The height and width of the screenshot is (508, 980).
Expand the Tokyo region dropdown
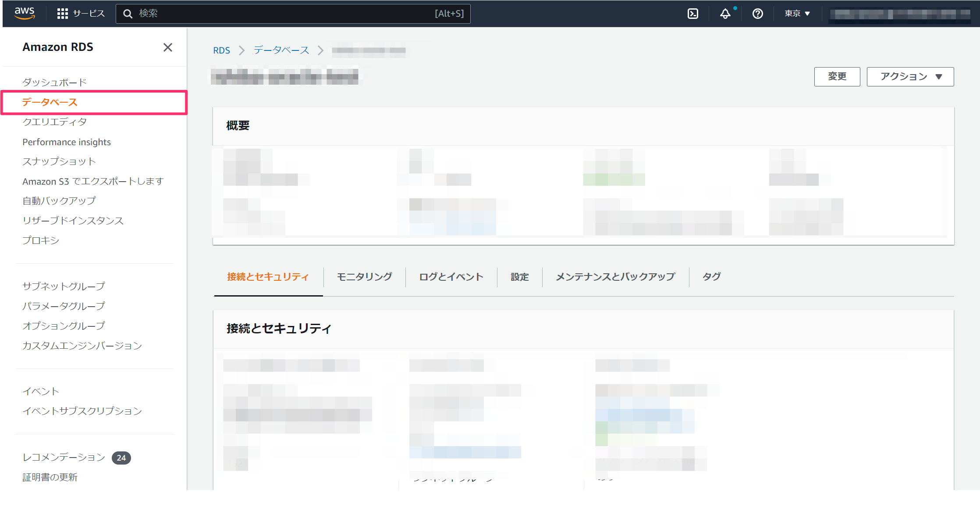tap(797, 14)
